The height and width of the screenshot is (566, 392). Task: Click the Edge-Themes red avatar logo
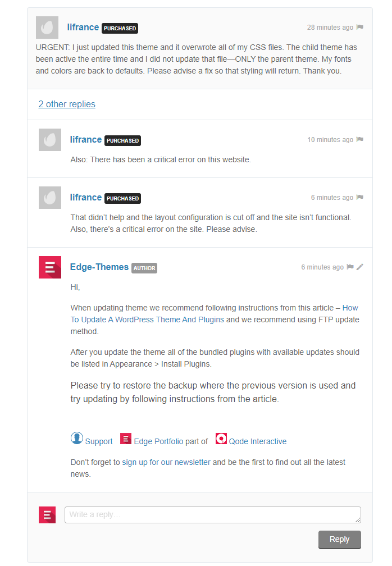pyautogui.click(x=50, y=267)
